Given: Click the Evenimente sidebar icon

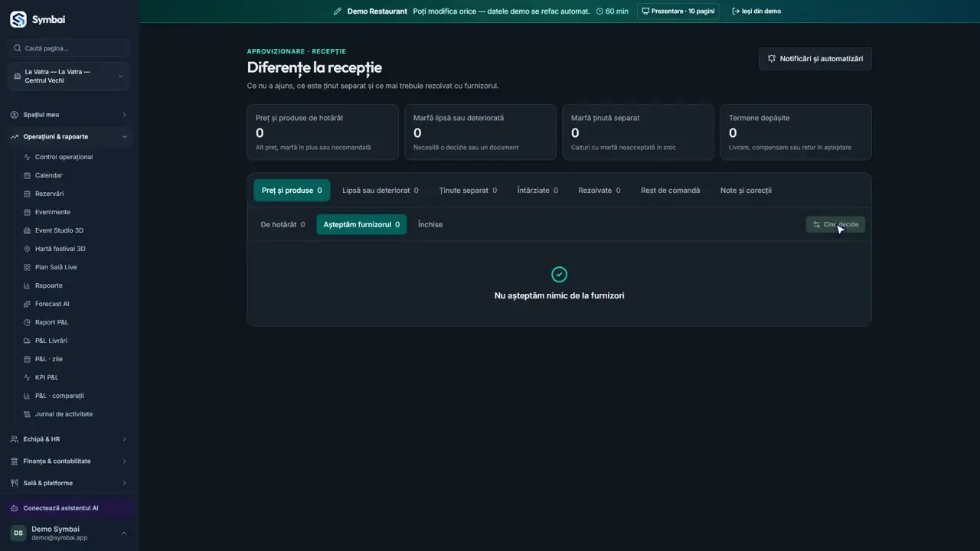Looking at the screenshot, I should 28,212.
